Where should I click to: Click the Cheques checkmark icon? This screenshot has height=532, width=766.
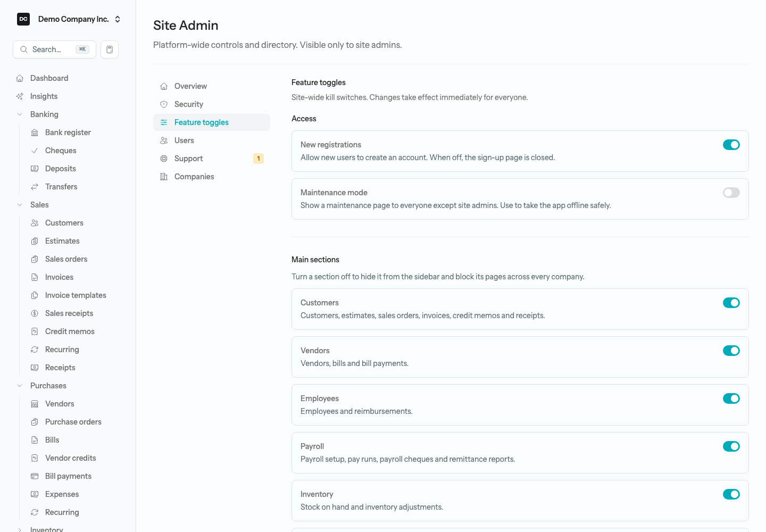click(35, 151)
